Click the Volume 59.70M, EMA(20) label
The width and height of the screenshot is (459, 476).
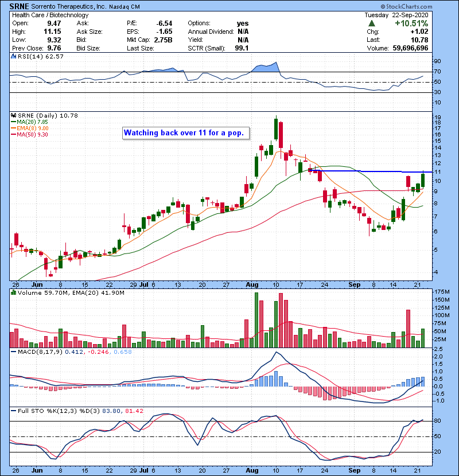point(71,293)
